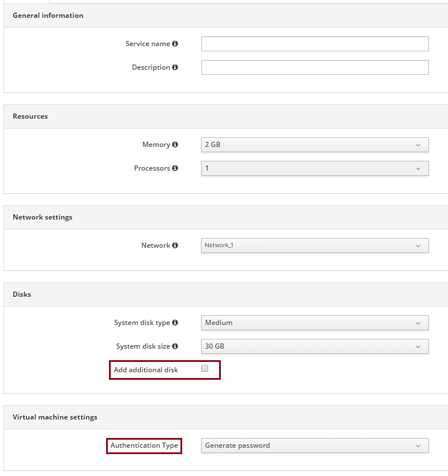
Task: Open the Memory dropdown showing 2 GB
Action: point(315,145)
